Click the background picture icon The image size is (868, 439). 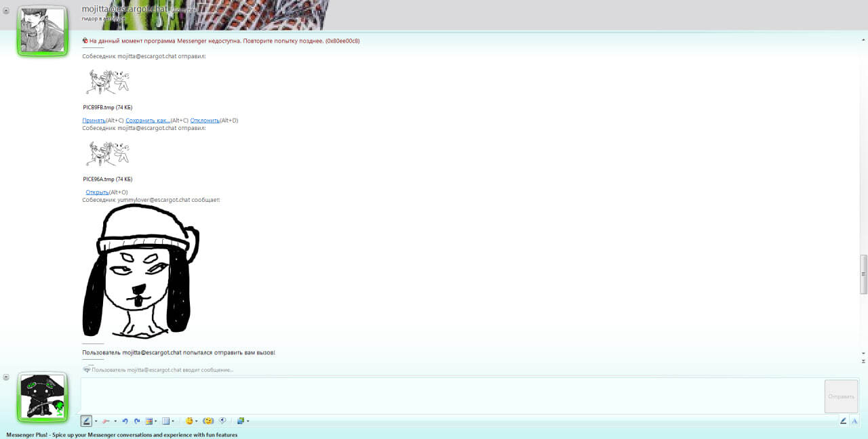point(240,421)
